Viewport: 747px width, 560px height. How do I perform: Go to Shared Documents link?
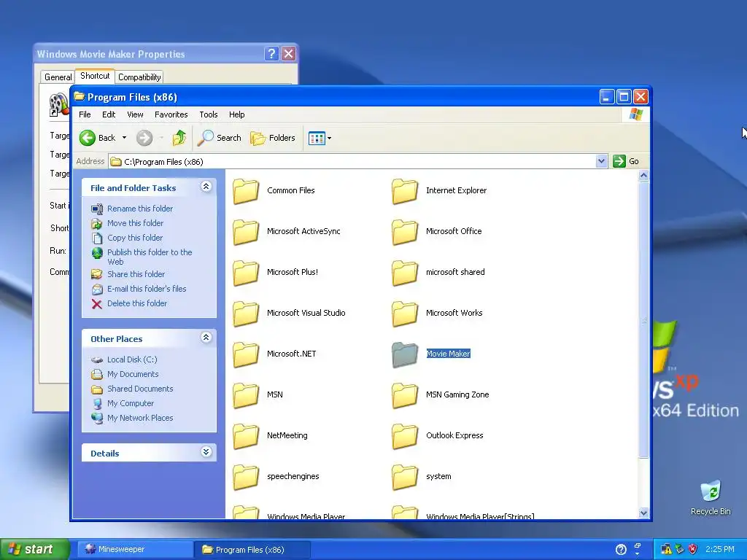tap(140, 389)
